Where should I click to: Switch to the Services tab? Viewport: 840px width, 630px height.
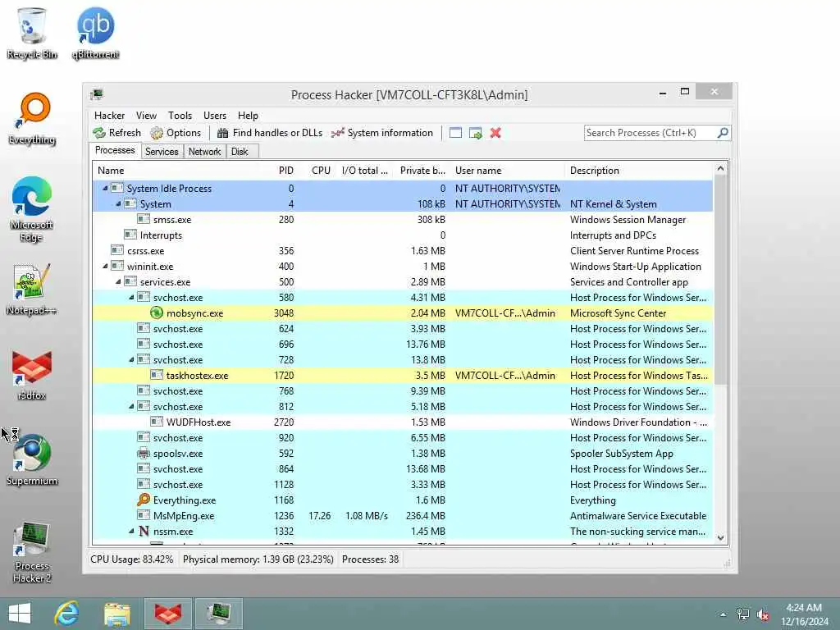[x=162, y=152]
